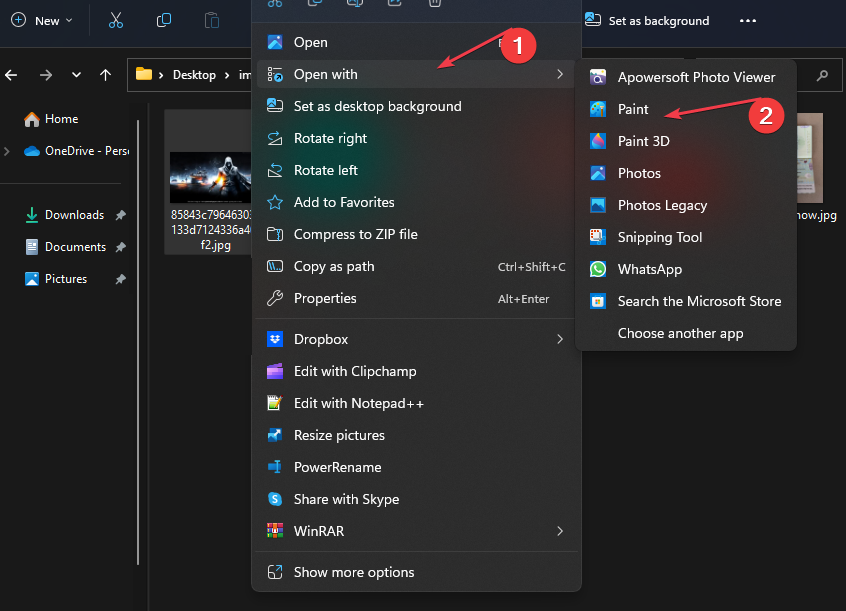Click the Compress to ZIP file icon
Viewport: 846px width, 611px height.
(x=275, y=234)
